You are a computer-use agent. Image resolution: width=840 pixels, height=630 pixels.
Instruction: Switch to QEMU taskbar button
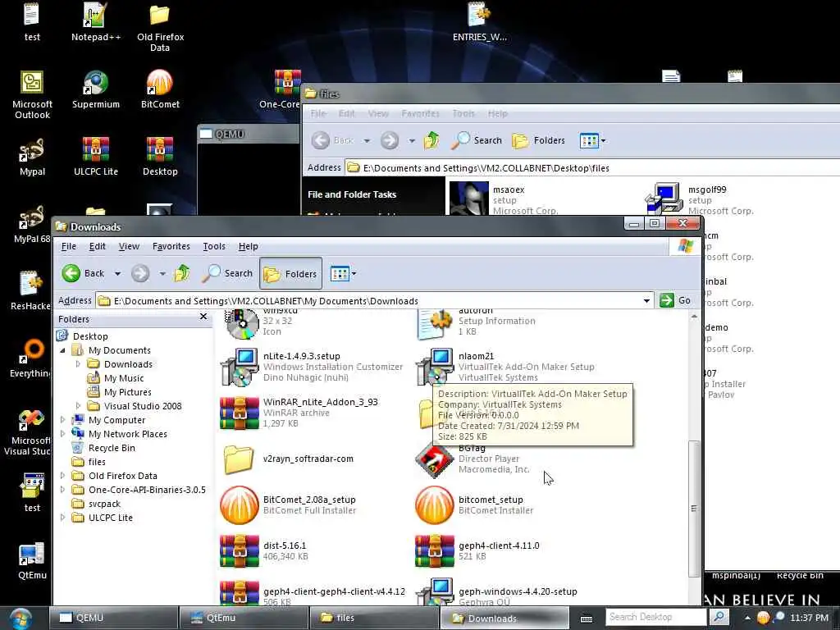pos(113,618)
